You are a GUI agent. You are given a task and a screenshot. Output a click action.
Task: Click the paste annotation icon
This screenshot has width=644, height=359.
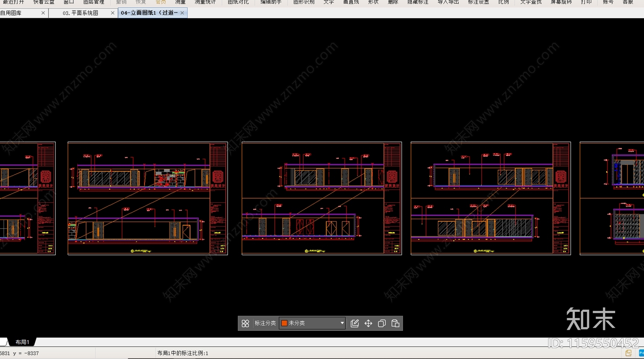tap(395, 323)
